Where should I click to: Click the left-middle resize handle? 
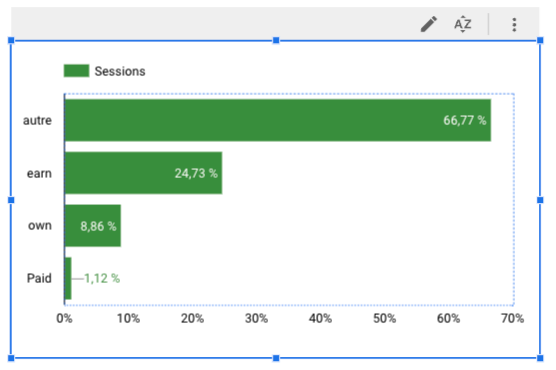tap(11, 200)
